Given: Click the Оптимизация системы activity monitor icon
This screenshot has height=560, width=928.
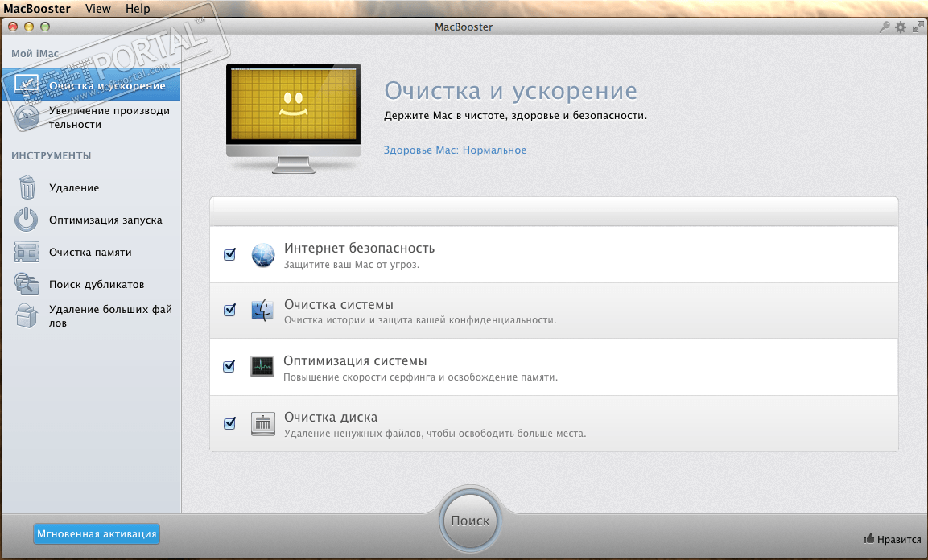Looking at the screenshot, I should [262, 367].
